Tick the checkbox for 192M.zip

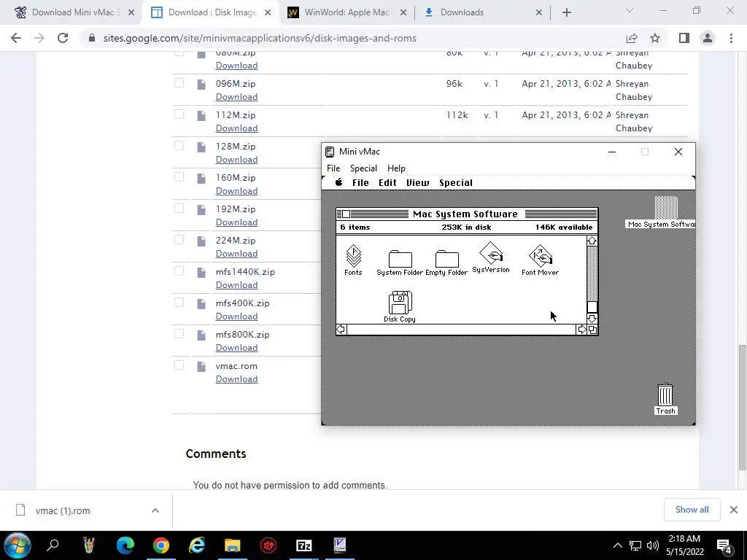(179, 208)
